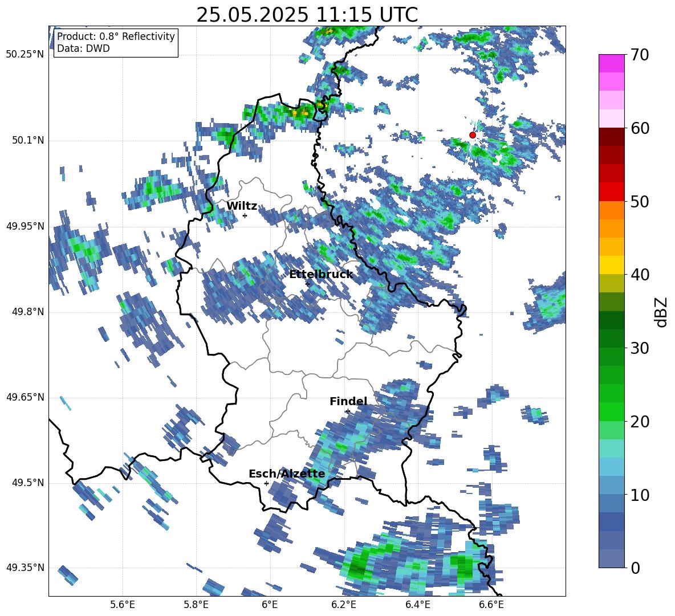Click the Wiltz city label

[x=242, y=206]
